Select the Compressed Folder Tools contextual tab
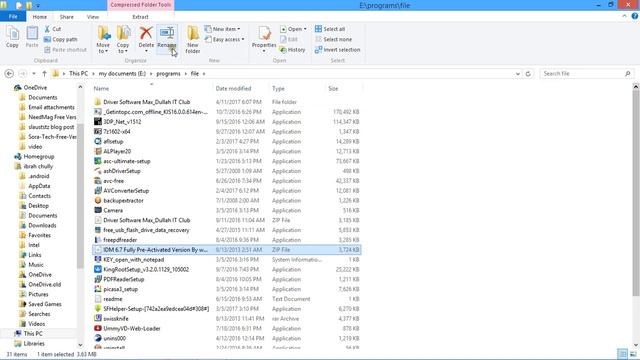 (140, 5)
